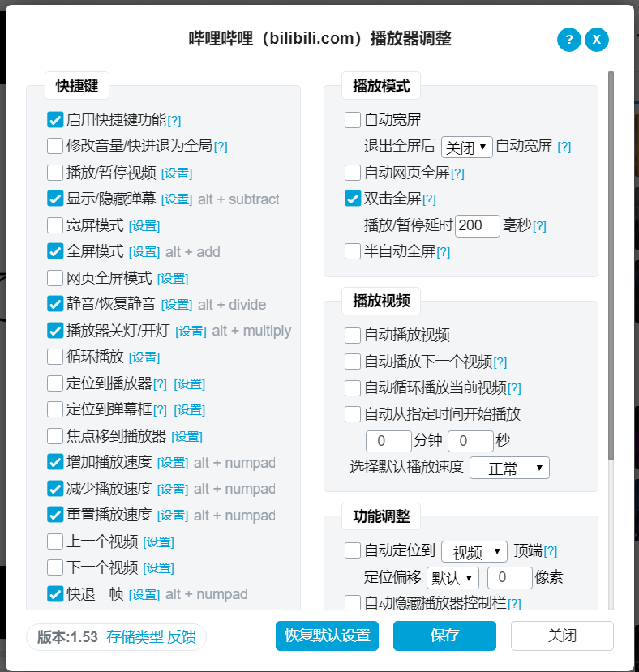Click the 关闭 button

(x=562, y=636)
